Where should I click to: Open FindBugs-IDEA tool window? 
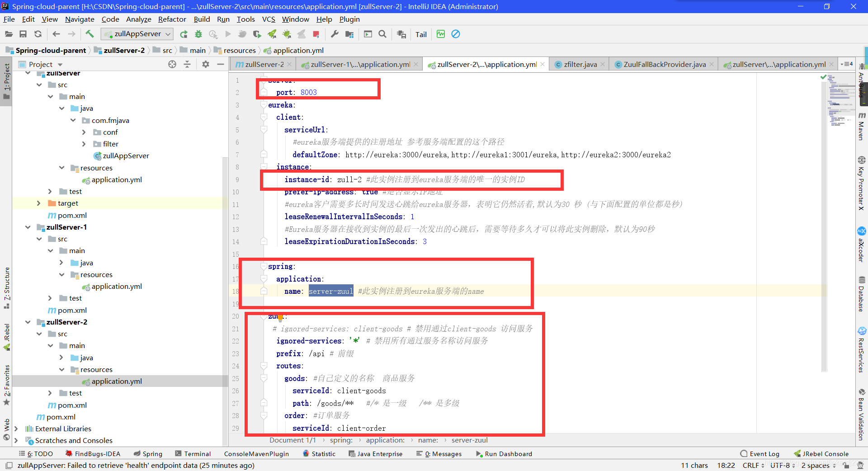click(x=93, y=454)
